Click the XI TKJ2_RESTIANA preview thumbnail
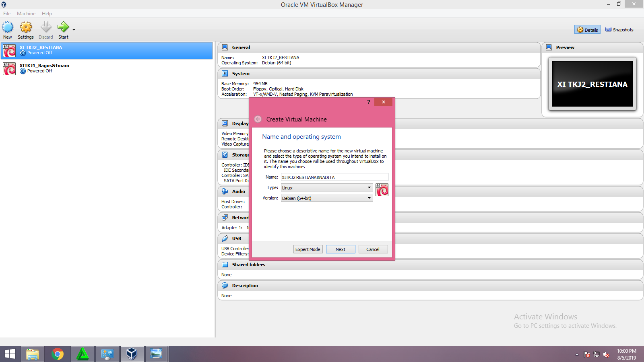Image resolution: width=644 pixels, height=362 pixels. coord(592,84)
